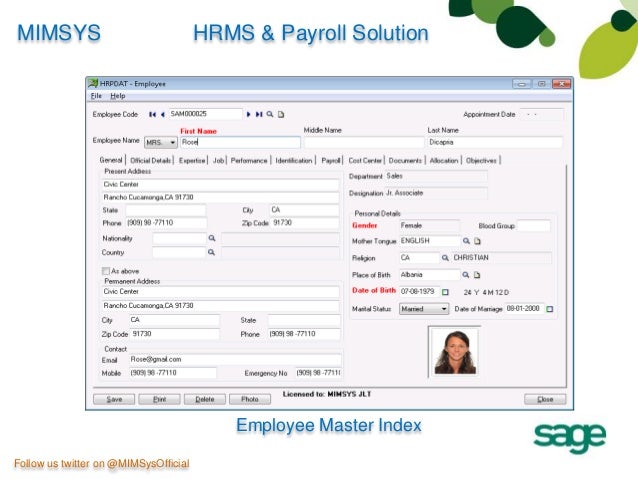Switch to the General tab
Image resolution: width=638 pixels, height=479 pixels.
point(111,160)
